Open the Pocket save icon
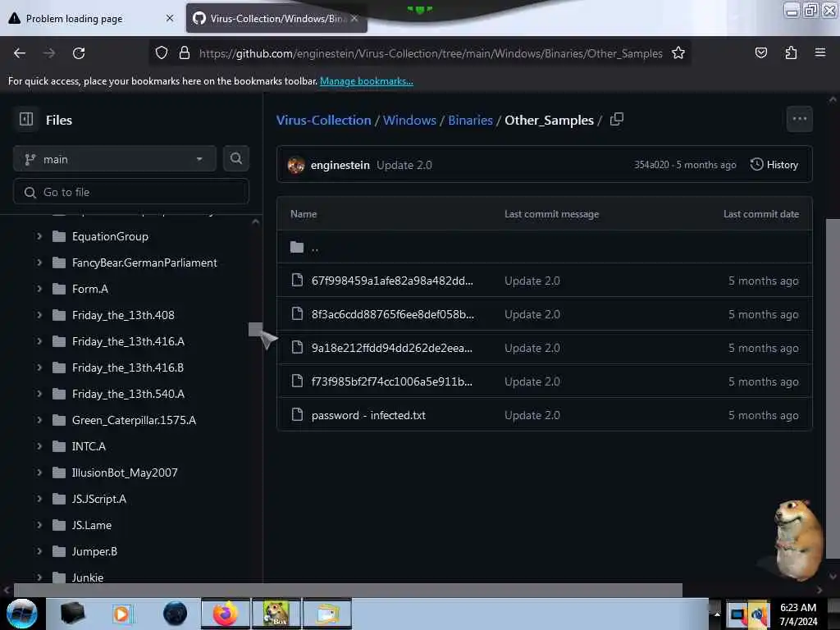Image resolution: width=840 pixels, height=630 pixels. click(x=760, y=53)
